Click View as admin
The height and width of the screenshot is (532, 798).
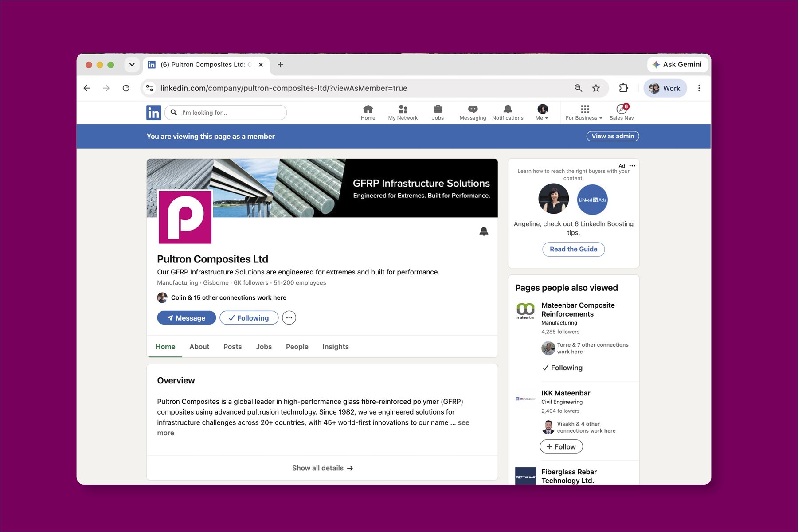(x=612, y=136)
